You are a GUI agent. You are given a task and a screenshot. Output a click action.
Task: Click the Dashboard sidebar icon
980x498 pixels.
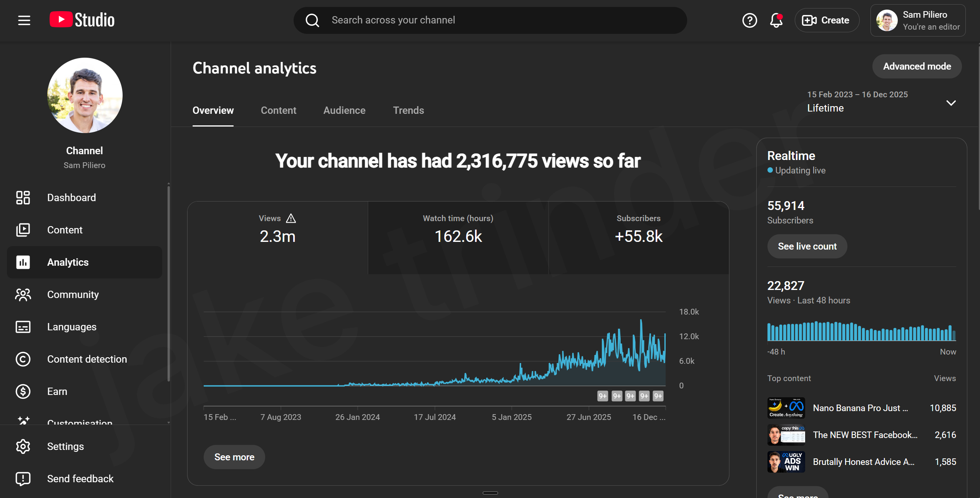click(x=23, y=198)
